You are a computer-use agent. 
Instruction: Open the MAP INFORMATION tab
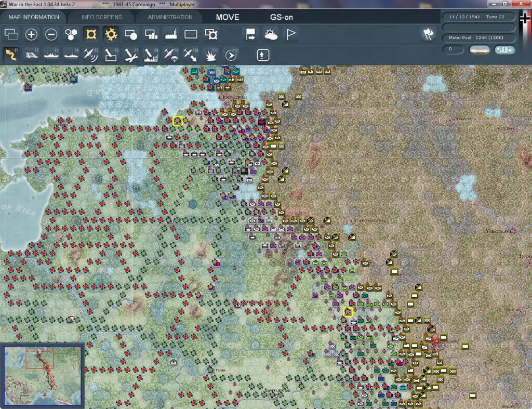(34, 17)
